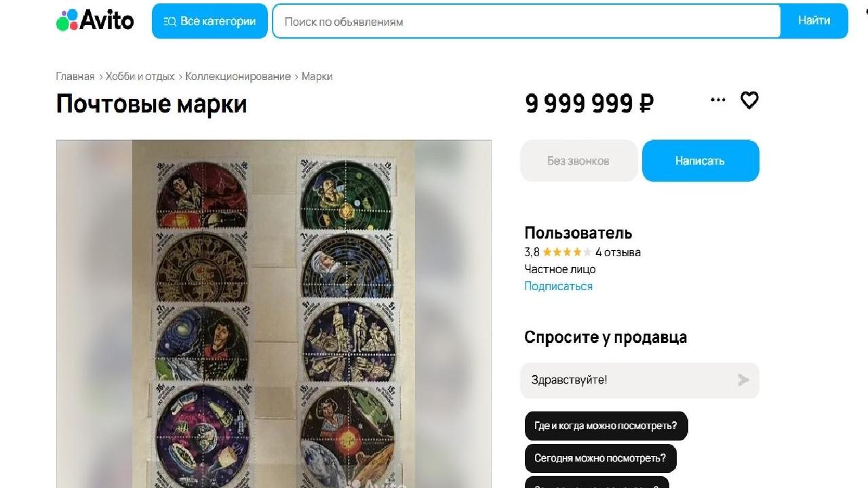Open Коллекционирование breadcrumb category
The image size is (868, 488).
click(x=238, y=77)
